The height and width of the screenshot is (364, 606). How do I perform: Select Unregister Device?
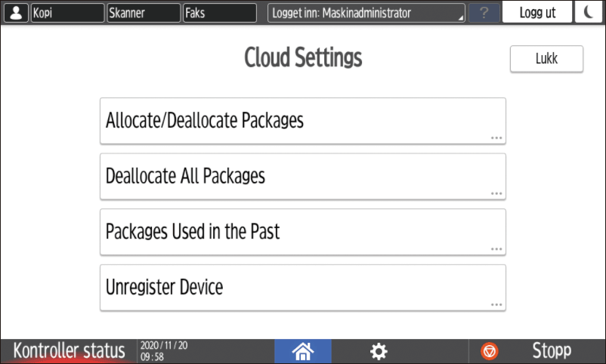pos(302,288)
